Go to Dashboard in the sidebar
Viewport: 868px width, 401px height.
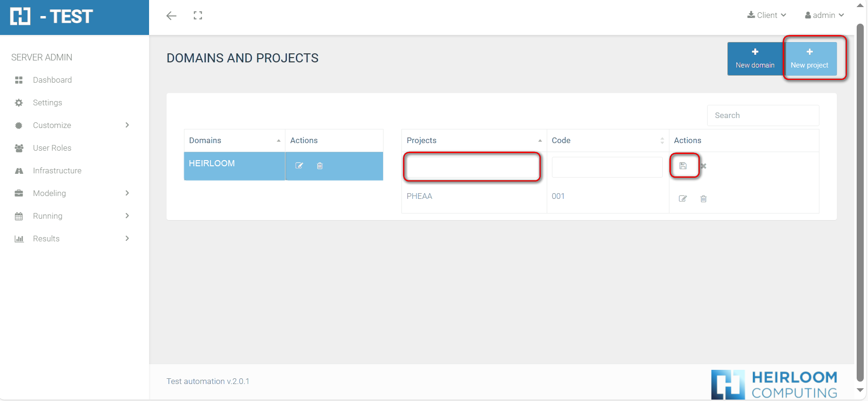point(52,80)
